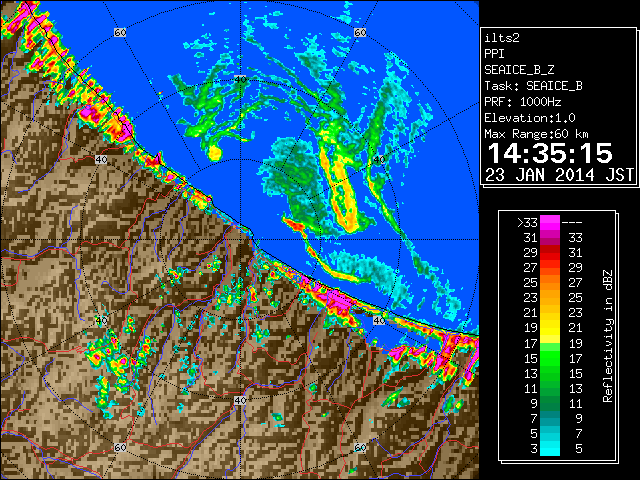Click the round yellow echo blob offshore
Screen dimensions: 640x480
(215, 153)
